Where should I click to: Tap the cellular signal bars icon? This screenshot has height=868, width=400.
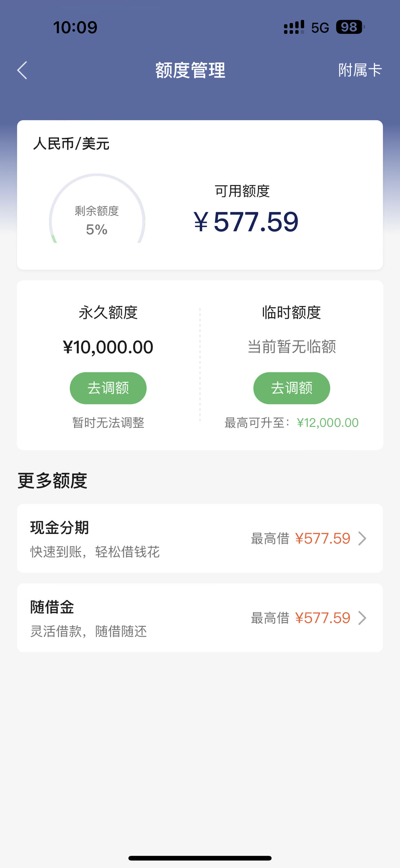point(294,27)
